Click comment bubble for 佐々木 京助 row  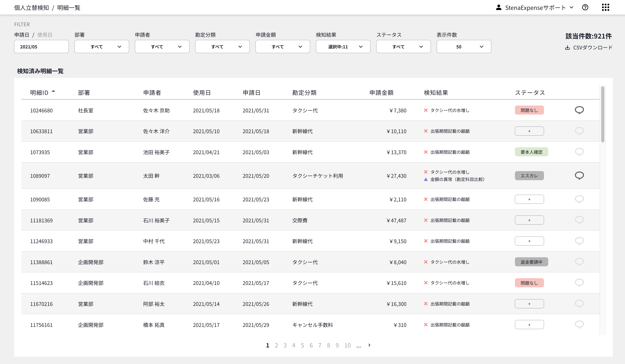[579, 110]
